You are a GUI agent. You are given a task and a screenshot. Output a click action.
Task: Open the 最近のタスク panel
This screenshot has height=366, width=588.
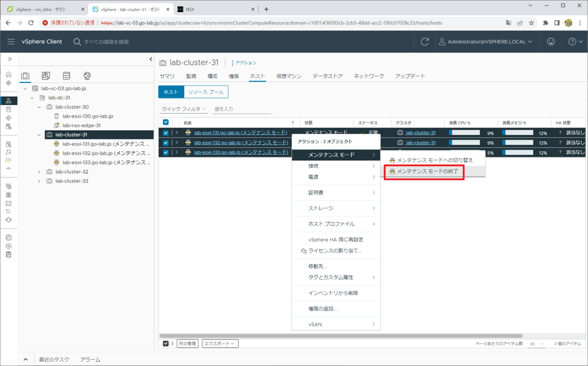(54, 360)
